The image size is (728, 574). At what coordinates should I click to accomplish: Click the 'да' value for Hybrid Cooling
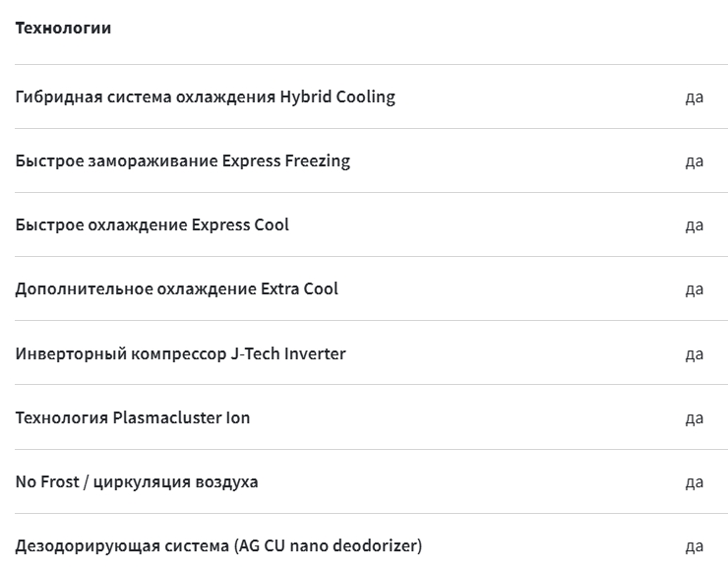(x=695, y=97)
